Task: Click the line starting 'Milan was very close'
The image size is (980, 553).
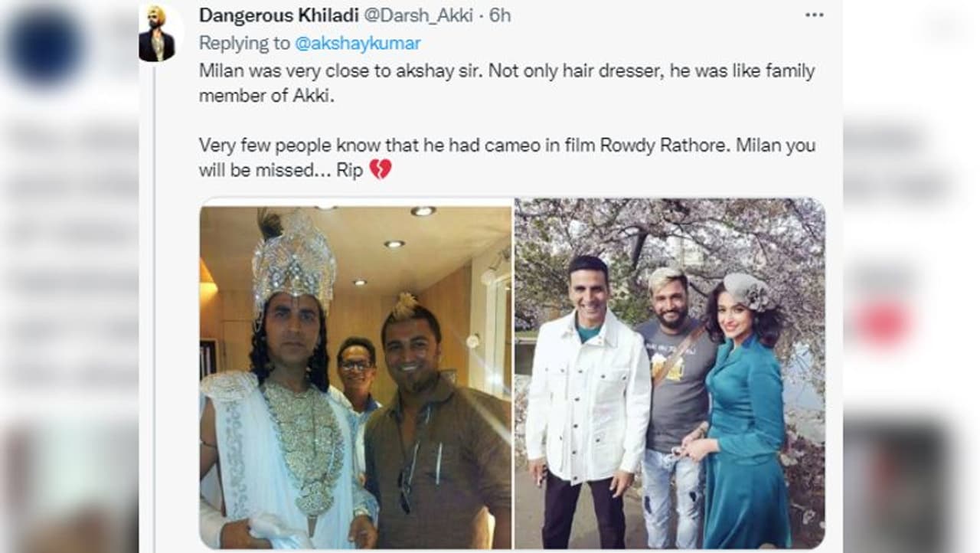Action: (x=507, y=71)
